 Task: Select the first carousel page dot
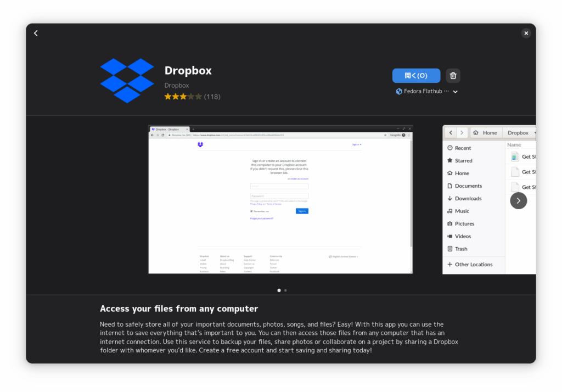279,290
